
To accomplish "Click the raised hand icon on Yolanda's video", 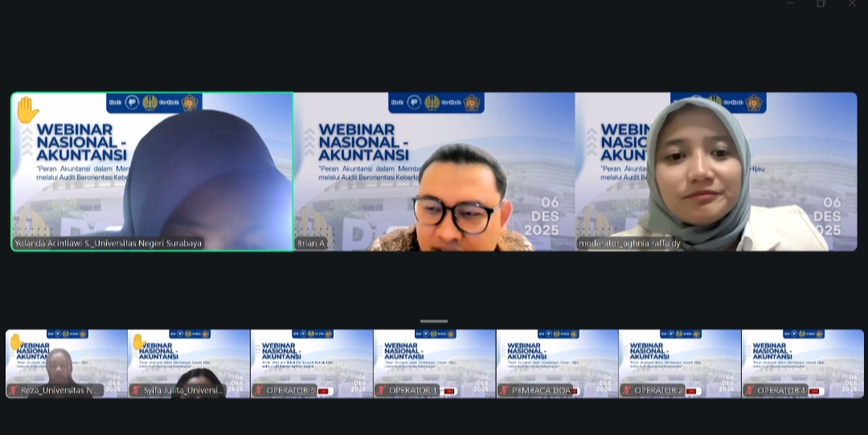I will tap(27, 109).
